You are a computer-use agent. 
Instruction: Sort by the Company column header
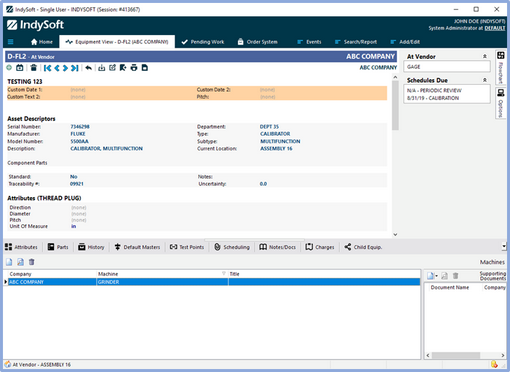[52, 274]
